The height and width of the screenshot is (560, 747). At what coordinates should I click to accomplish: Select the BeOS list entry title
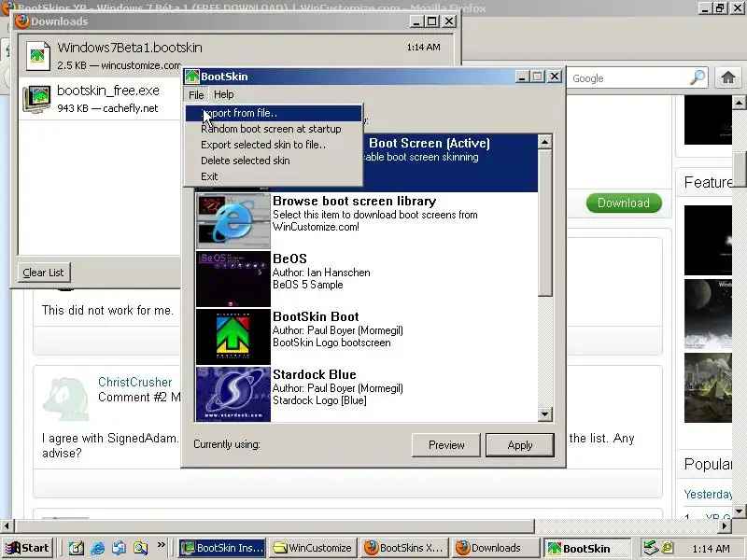tap(289, 259)
